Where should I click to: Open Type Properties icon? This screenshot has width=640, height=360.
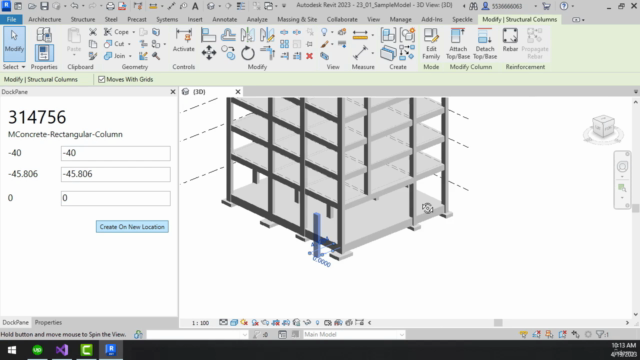click(44, 36)
